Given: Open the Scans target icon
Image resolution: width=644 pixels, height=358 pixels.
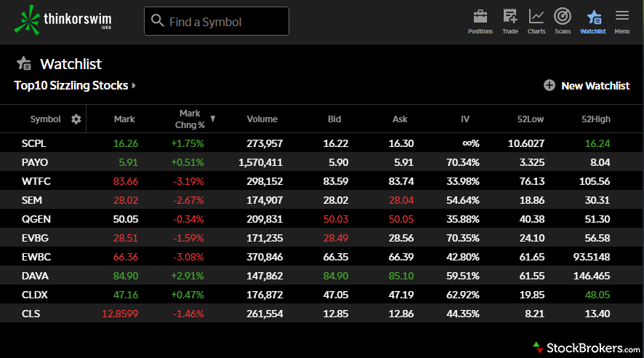Looking at the screenshot, I should pos(562,17).
